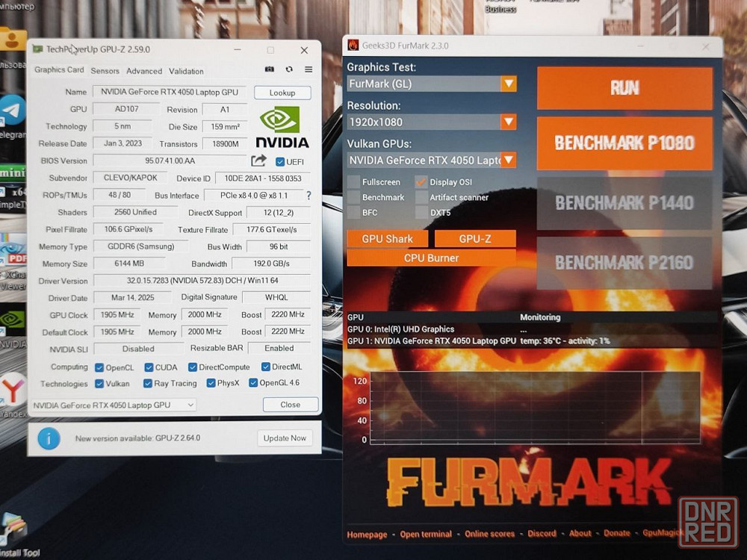Click the FurMark title bar flame icon
The height and width of the screenshot is (560, 747).
click(x=353, y=46)
